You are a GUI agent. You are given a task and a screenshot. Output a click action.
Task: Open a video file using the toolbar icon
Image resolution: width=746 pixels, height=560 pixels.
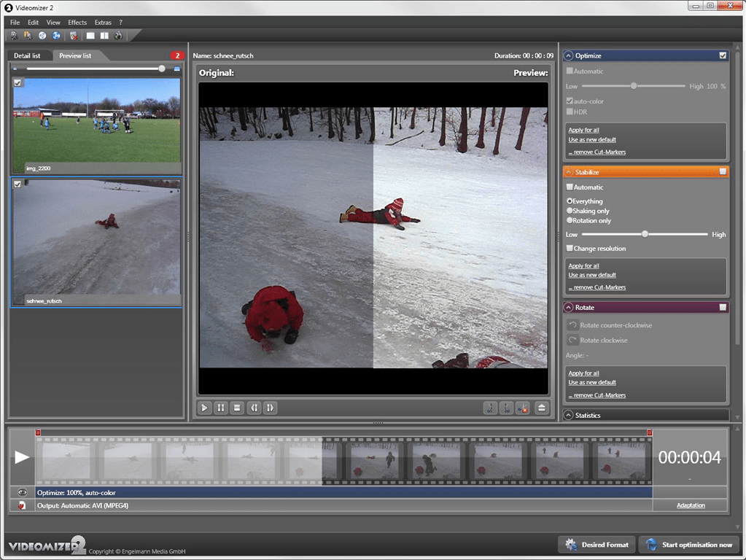13,35
